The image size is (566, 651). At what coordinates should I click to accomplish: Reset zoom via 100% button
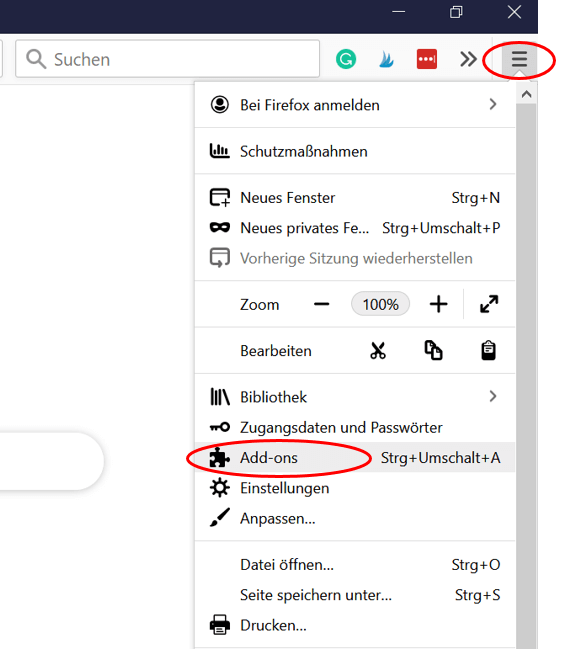(x=380, y=304)
